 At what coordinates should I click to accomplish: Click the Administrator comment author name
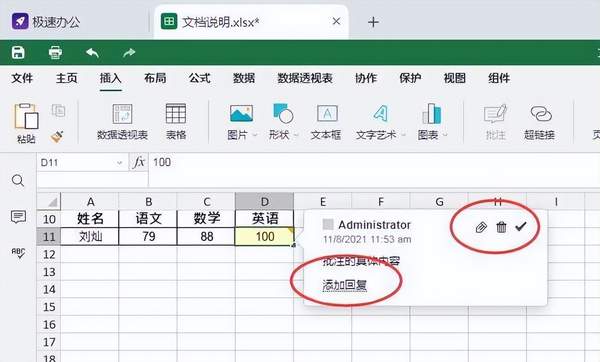pyautogui.click(x=375, y=225)
